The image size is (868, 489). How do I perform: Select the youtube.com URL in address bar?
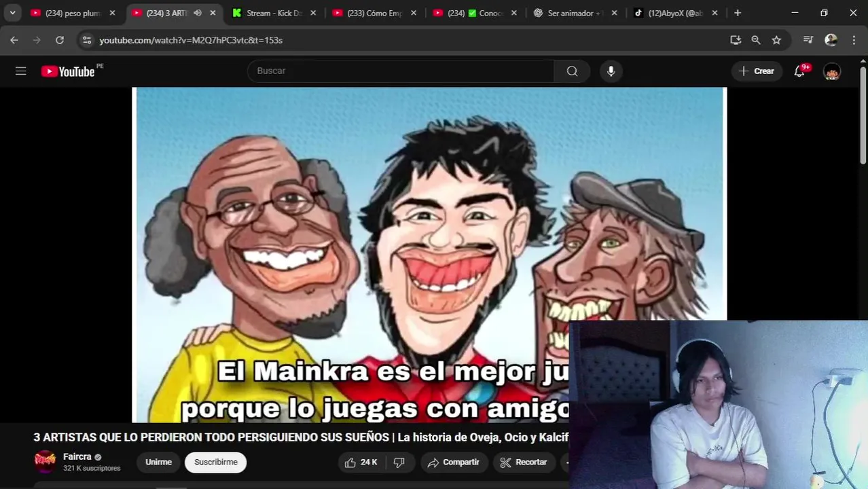coord(191,40)
